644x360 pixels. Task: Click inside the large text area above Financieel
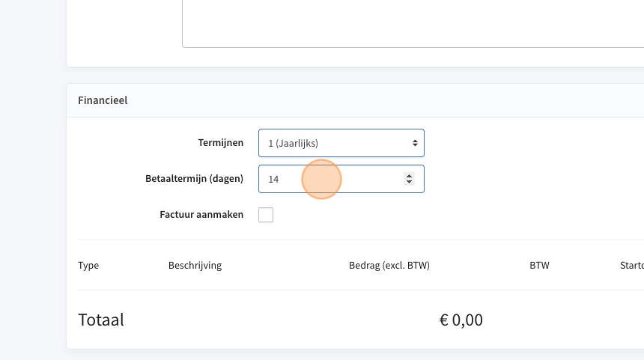[413, 23]
